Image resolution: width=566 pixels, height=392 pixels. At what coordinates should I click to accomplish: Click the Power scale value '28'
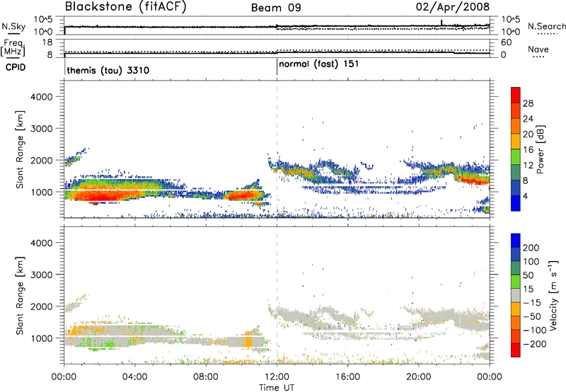528,103
